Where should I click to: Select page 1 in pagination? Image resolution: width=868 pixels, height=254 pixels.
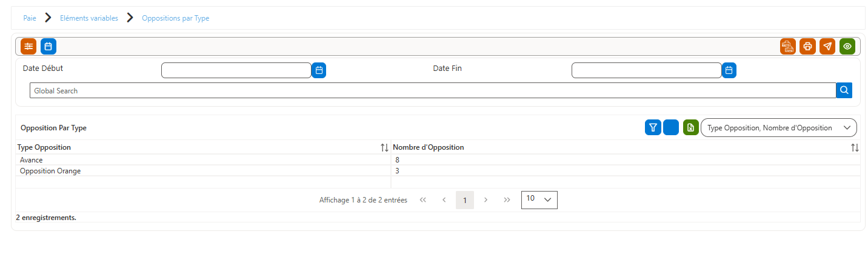point(465,200)
